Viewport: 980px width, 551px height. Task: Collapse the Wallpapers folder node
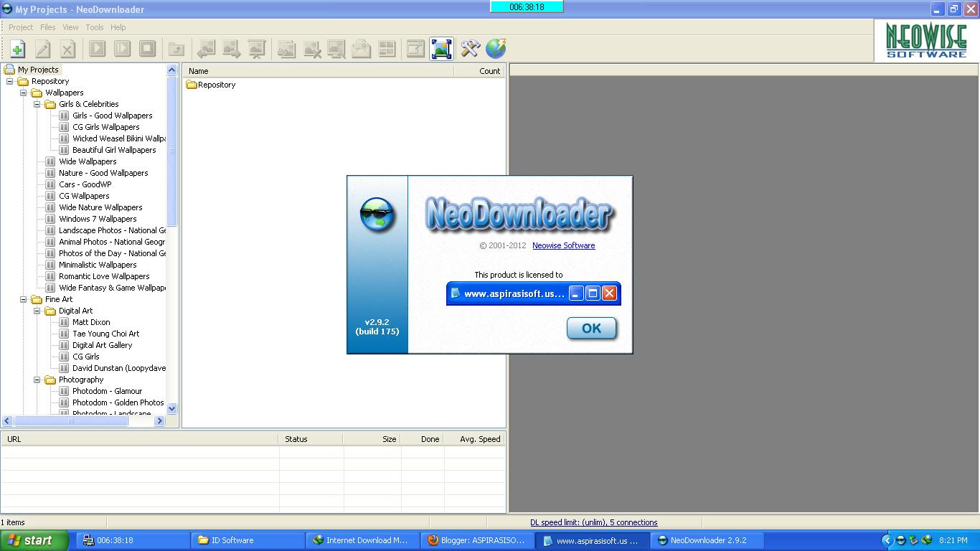tap(24, 93)
